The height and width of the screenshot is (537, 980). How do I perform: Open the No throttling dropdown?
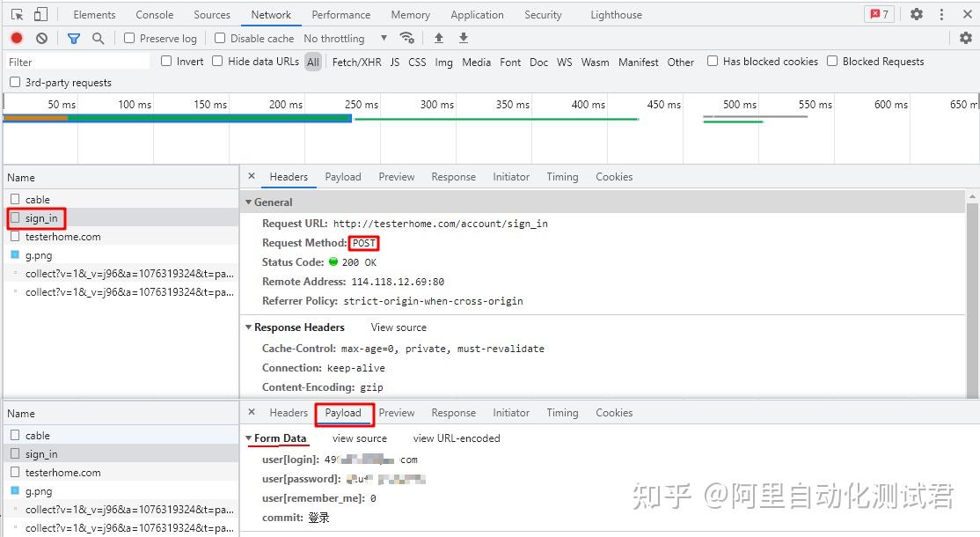pos(345,38)
